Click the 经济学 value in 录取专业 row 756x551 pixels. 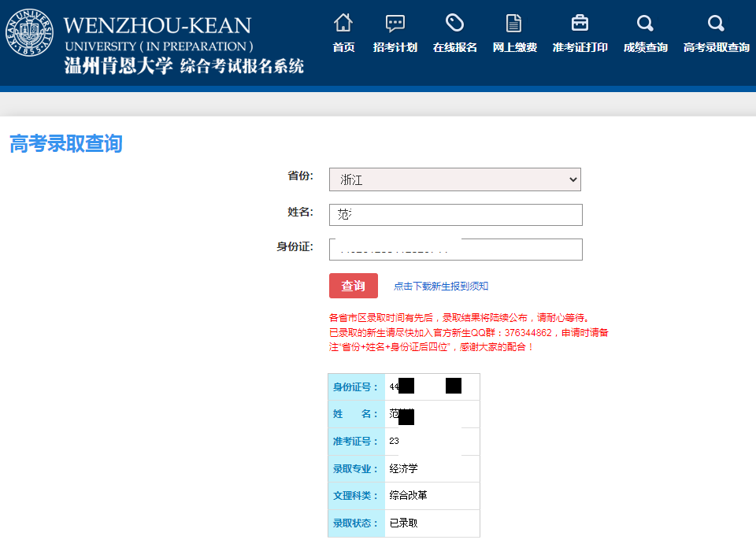click(x=404, y=469)
